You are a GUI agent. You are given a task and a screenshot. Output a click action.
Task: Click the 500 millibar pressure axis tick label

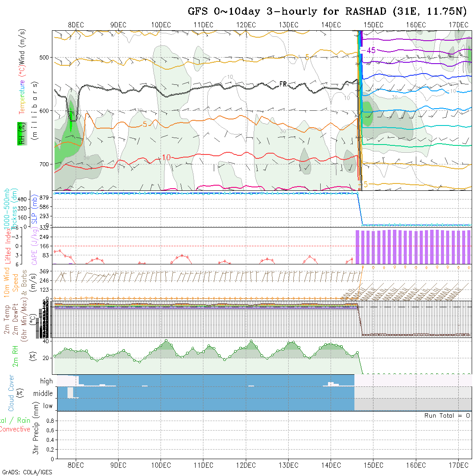(45, 57)
